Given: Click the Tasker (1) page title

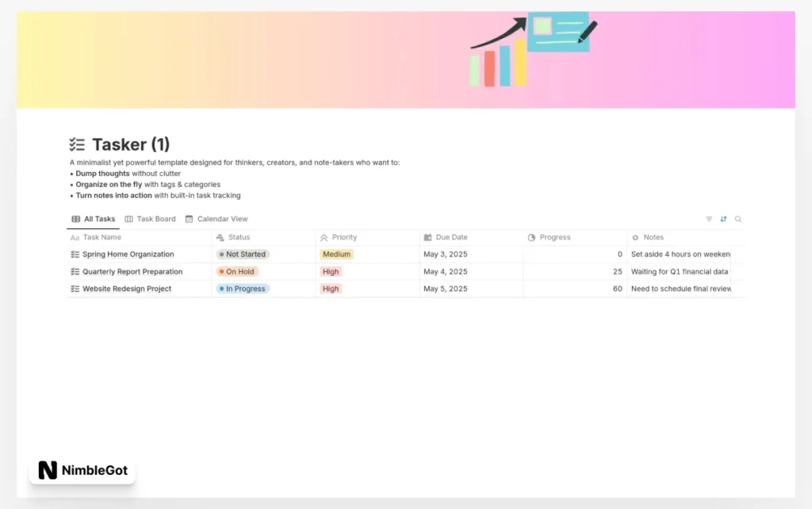Looking at the screenshot, I should (x=131, y=144).
